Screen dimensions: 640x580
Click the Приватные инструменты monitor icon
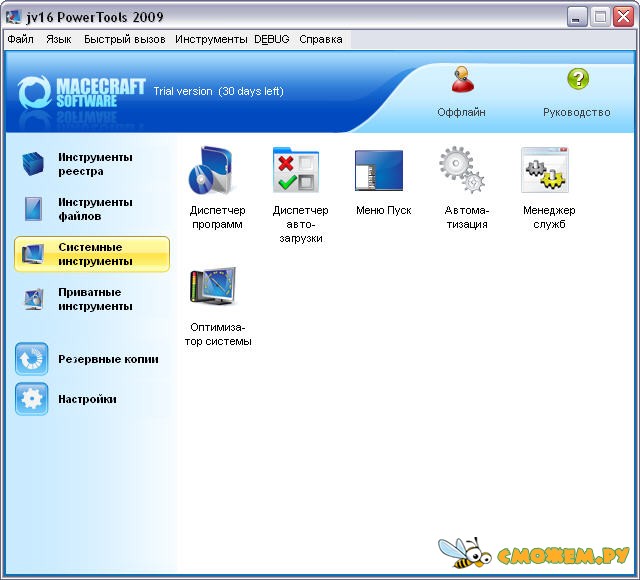tap(33, 299)
